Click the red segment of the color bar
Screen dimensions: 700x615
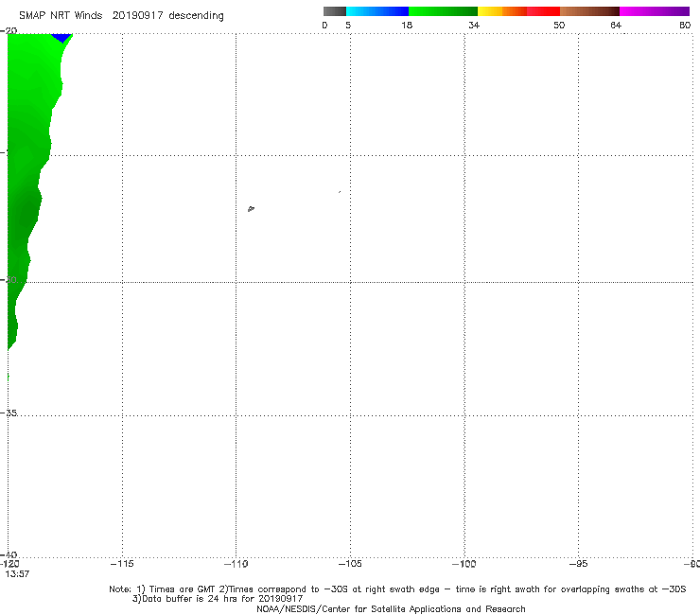tap(543, 11)
